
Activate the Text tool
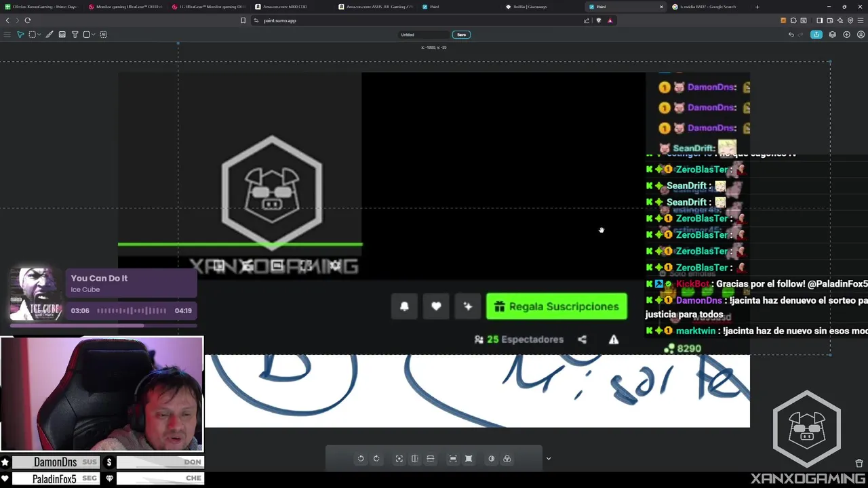pyautogui.click(x=75, y=35)
